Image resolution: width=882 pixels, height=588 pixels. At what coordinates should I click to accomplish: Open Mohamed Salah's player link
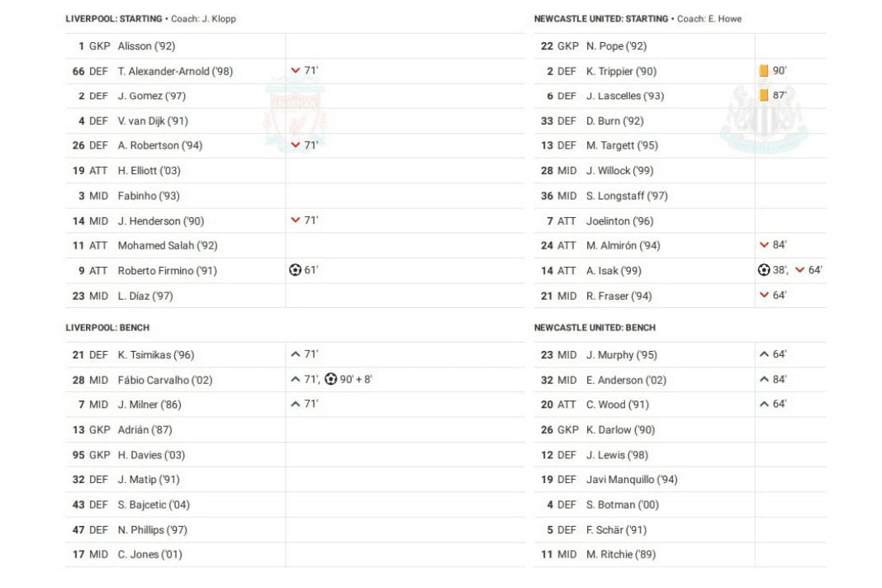(168, 245)
